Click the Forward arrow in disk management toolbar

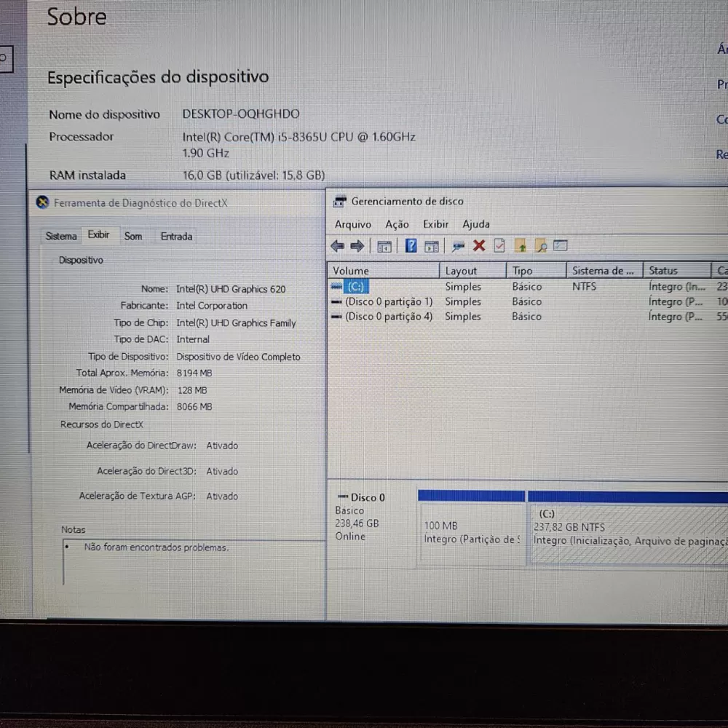pyautogui.click(x=357, y=245)
